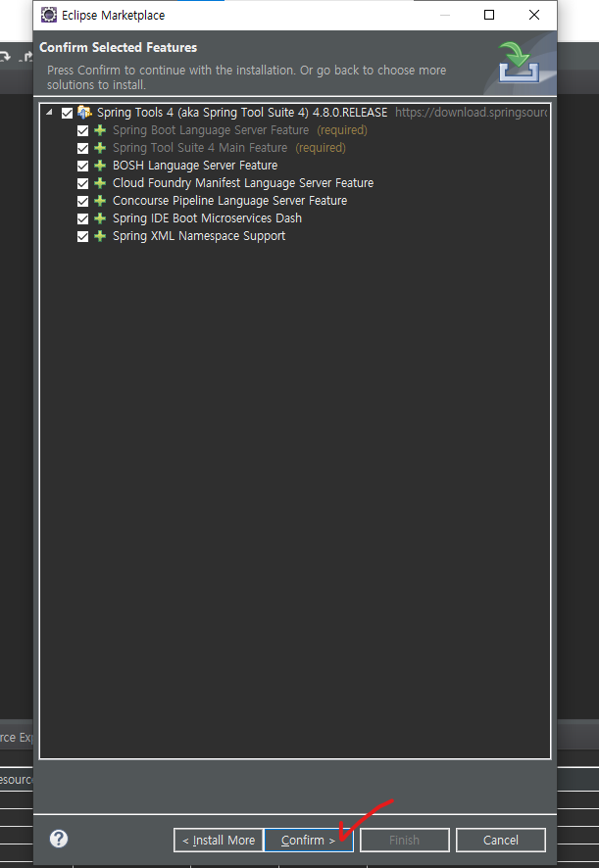Select the BOSH Language Server Feature label
The height and width of the screenshot is (868, 599).
195,166
